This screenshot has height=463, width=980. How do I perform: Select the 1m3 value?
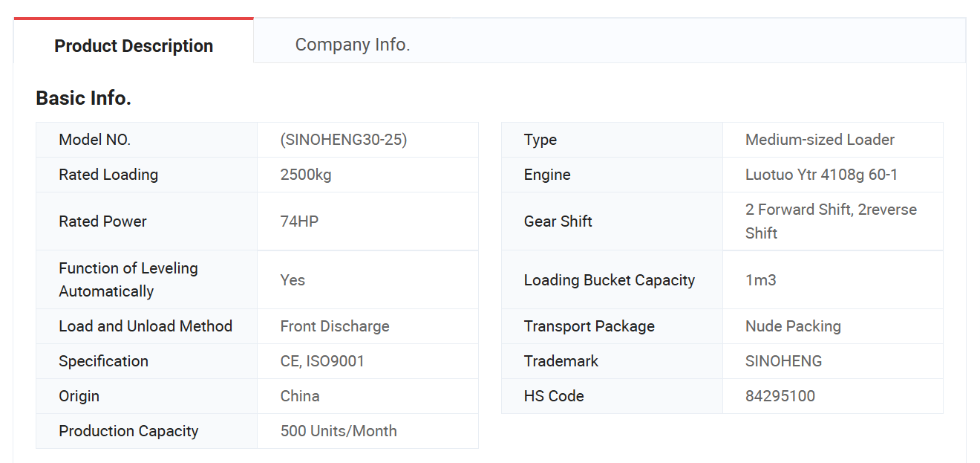[760, 280]
